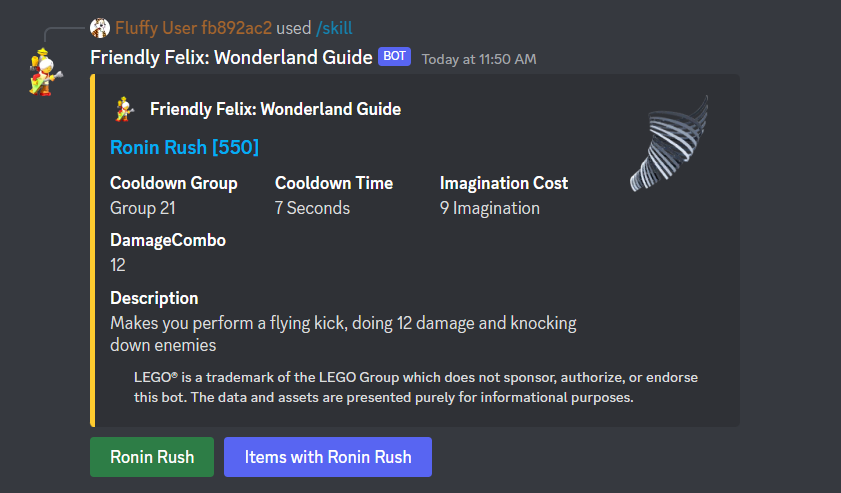Click the DamageCombo field label
This screenshot has height=493, width=841.
168,240
